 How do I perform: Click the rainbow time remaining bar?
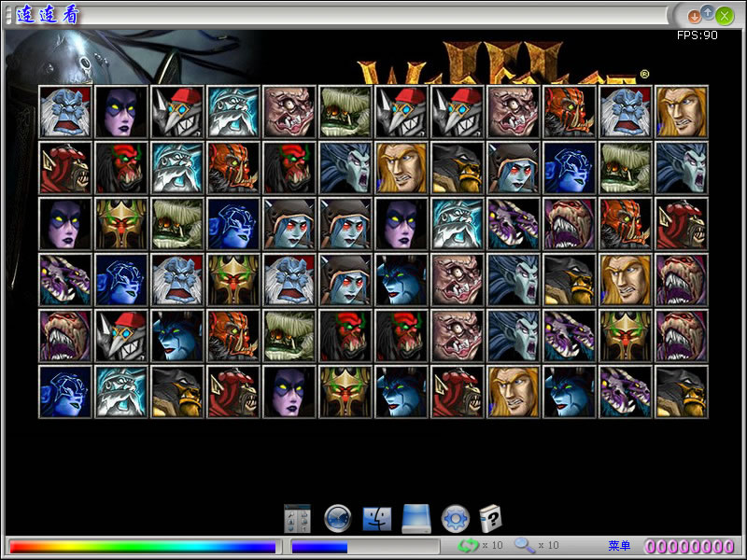[143, 546]
